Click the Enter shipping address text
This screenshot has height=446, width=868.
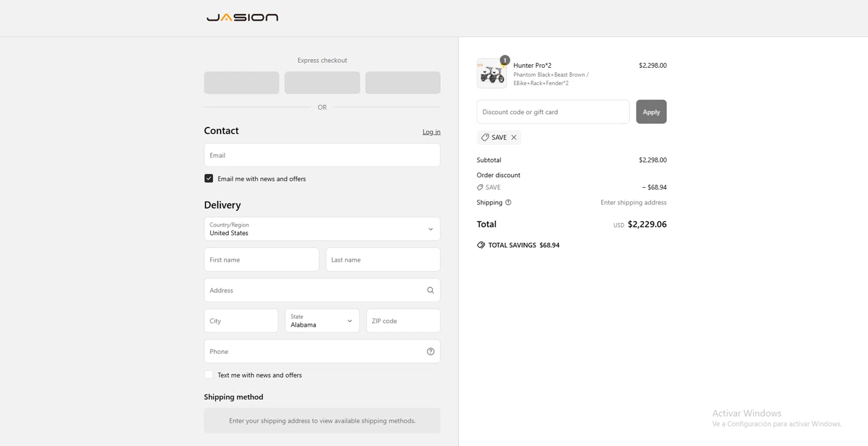tap(634, 203)
